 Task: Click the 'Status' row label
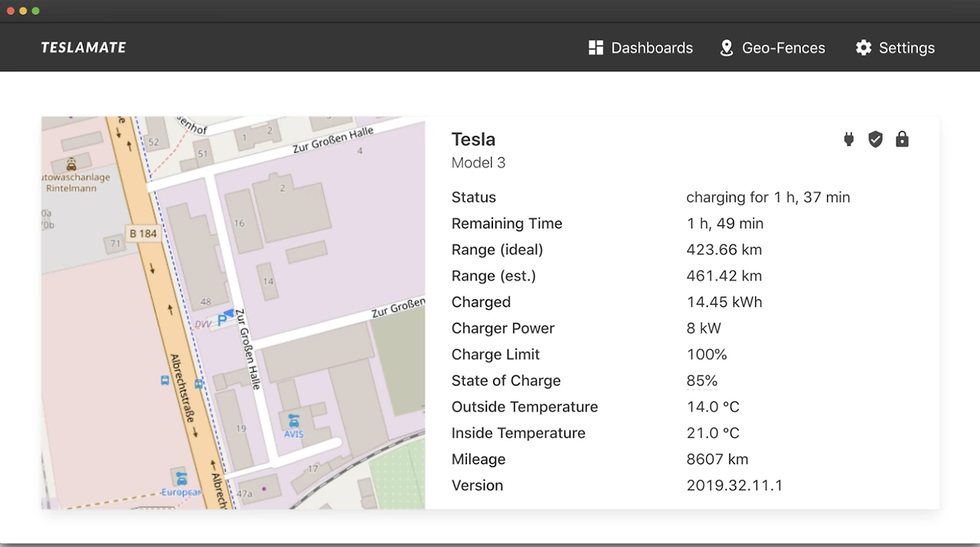point(474,198)
